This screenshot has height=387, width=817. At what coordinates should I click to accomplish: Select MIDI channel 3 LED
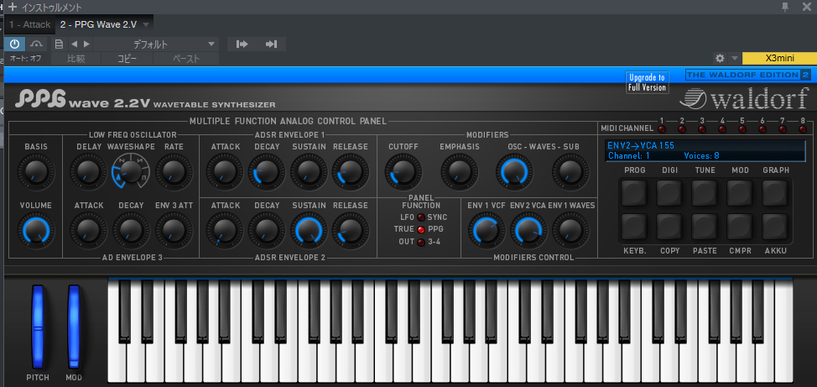702,129
